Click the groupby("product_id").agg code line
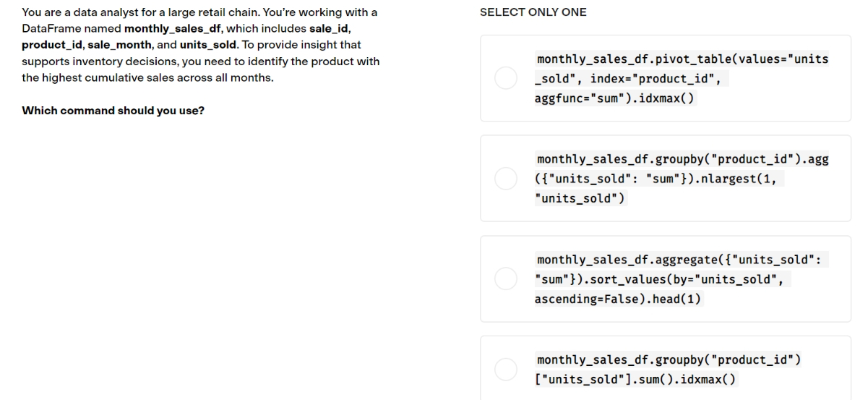Image resolution: width=868 pixels, height=400 pixels. click(x=683, y=159)
